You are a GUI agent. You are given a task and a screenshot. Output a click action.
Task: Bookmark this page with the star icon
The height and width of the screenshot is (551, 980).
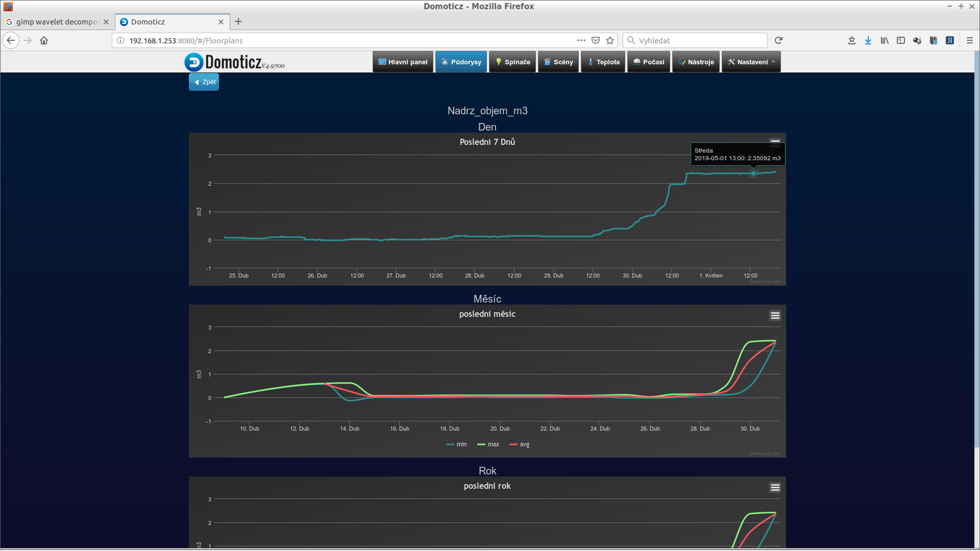point(610,40)
